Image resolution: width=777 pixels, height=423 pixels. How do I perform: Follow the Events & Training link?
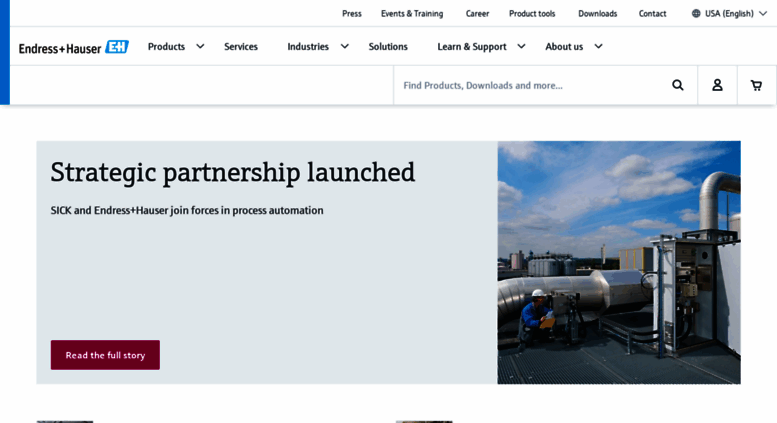click(x=412, y=13)
